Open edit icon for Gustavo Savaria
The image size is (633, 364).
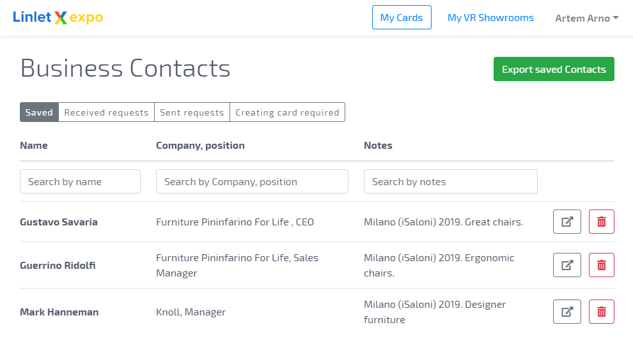567,222
